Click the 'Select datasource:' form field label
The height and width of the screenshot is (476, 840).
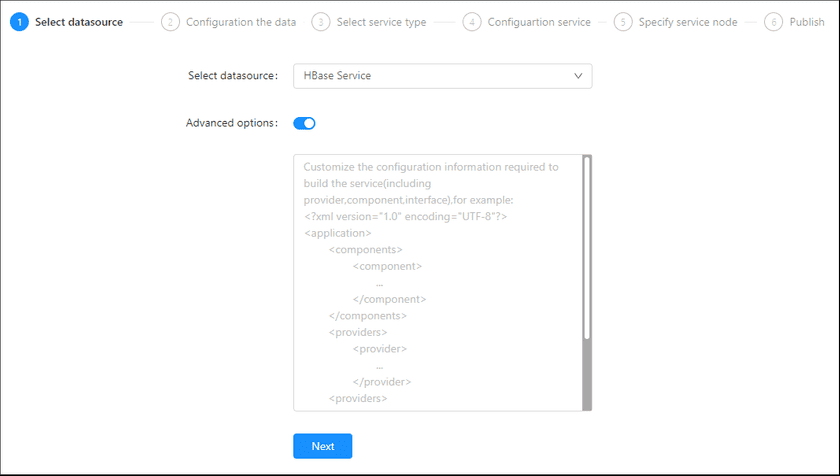point(232,76)
